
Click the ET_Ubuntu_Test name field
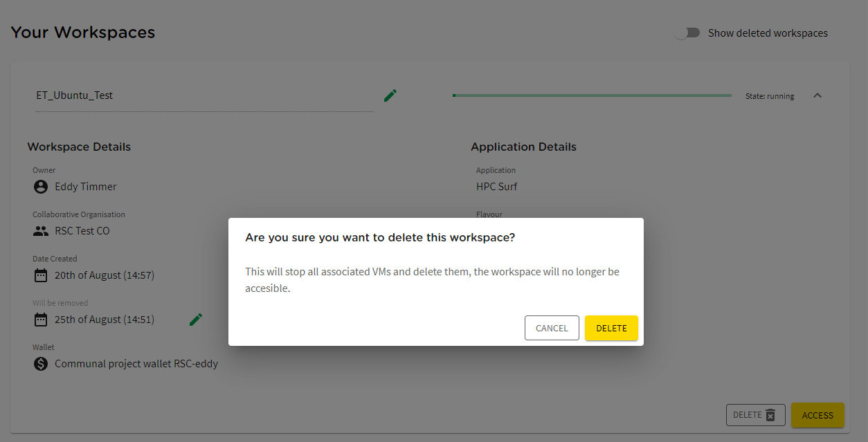pyautogui.click(x=205, y=96)
